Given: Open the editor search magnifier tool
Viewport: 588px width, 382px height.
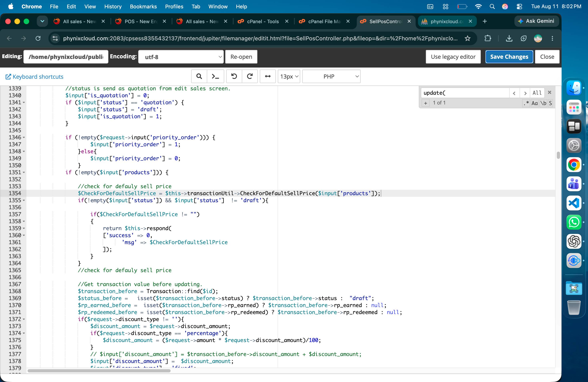Looking at the screenshot, I should [199, 77].
